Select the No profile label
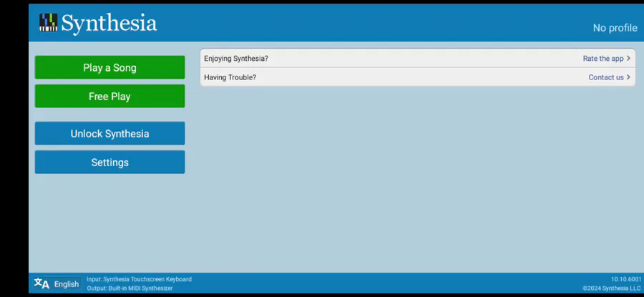Screen dimensions: 644x297 (615, 28)
